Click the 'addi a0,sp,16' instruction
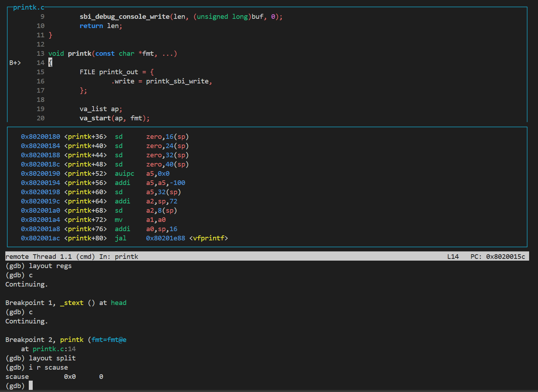Viewport: 538px width, 392px height. point(146,229)
